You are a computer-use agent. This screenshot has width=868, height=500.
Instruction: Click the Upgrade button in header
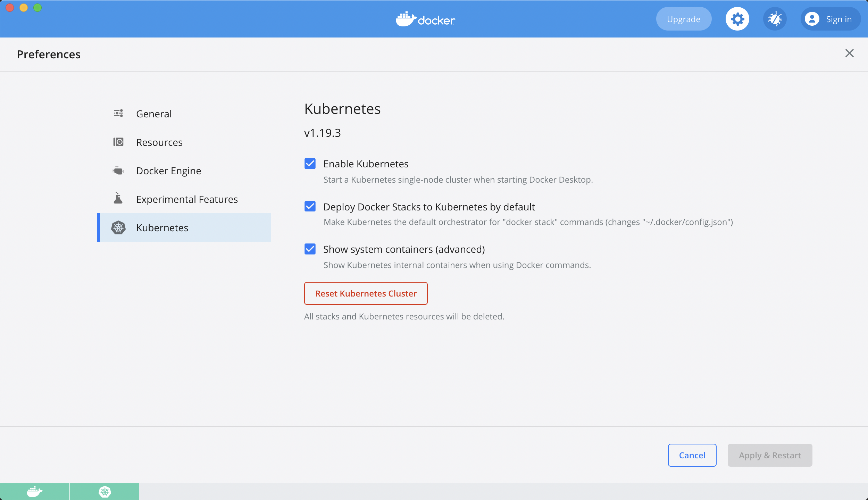pos(683,19)
